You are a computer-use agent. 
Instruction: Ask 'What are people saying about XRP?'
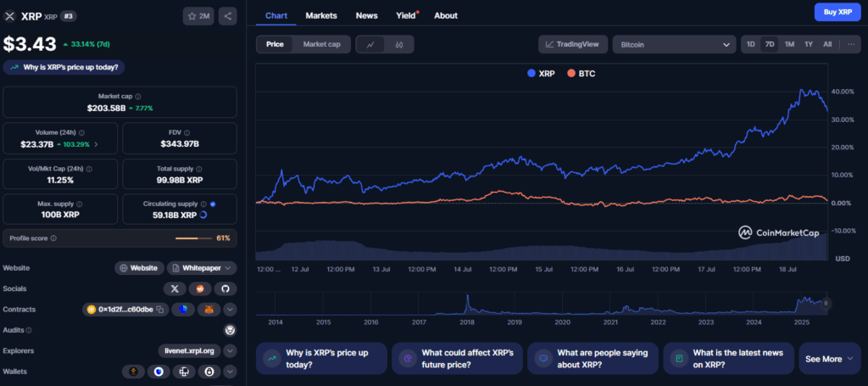[593, 359]
